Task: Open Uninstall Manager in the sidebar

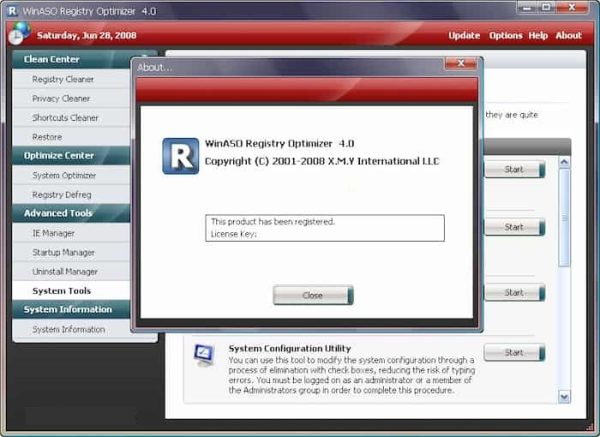Action: pyautogui.click(x=65, y=271)
